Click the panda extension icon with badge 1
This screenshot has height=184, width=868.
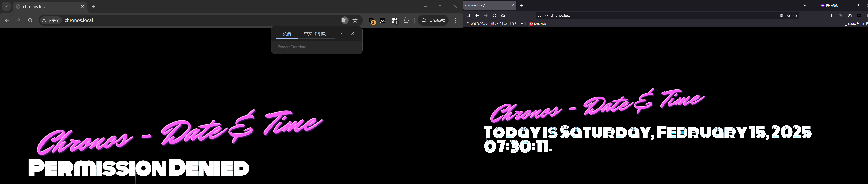[394, 21]
